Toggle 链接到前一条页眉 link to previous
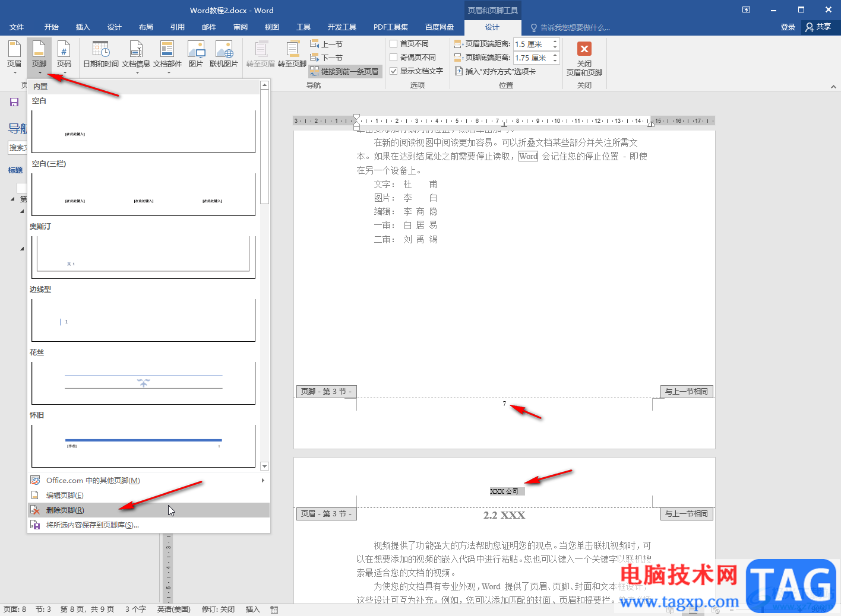841x616 pixels. point(344,71)
